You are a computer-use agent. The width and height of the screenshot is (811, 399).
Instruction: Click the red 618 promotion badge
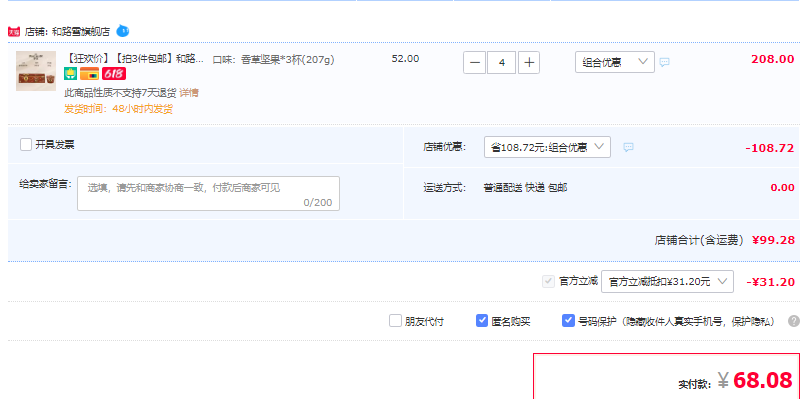(114, 74)
